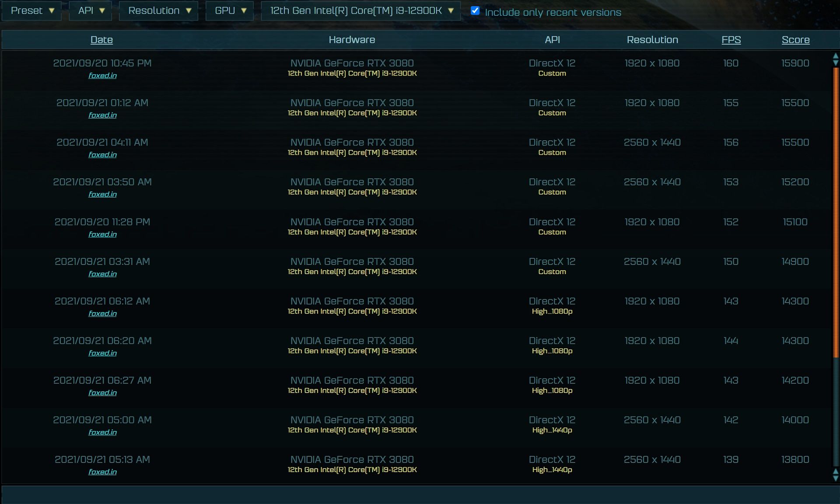Open foxed.in link for 2021/09/21 05:13 AM

click(102, 472)
